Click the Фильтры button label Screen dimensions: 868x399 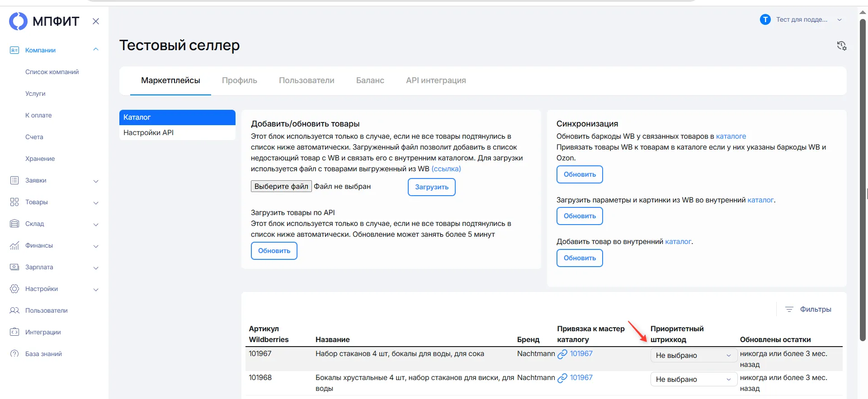(x=816, y=309)
